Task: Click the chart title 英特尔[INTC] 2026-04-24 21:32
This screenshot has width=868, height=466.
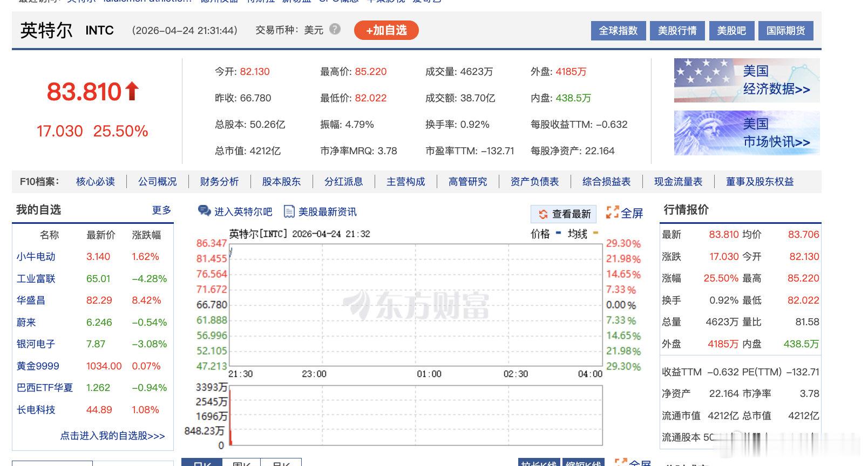Action: point(300,234)
